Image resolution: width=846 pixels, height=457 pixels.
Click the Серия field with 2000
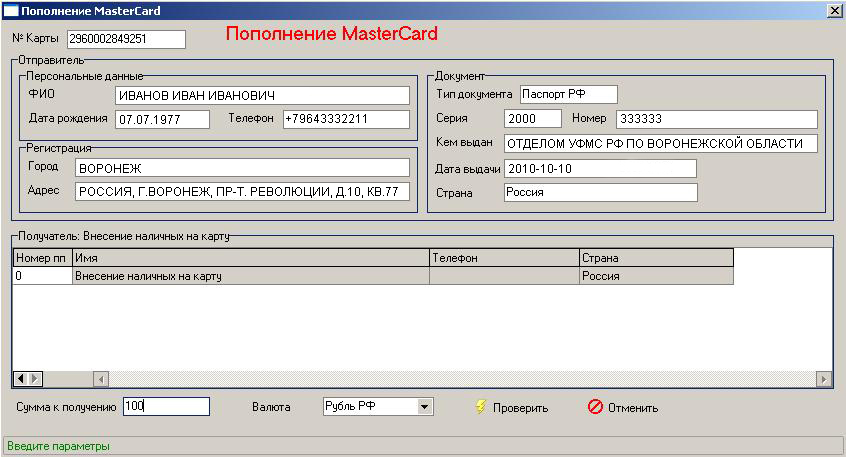pyautogui.click(x=533, y=119)
